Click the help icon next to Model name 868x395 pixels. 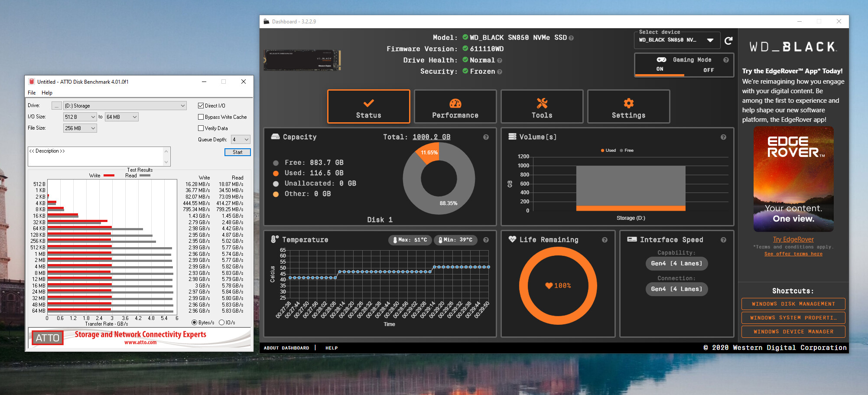(x=571, y=38)
